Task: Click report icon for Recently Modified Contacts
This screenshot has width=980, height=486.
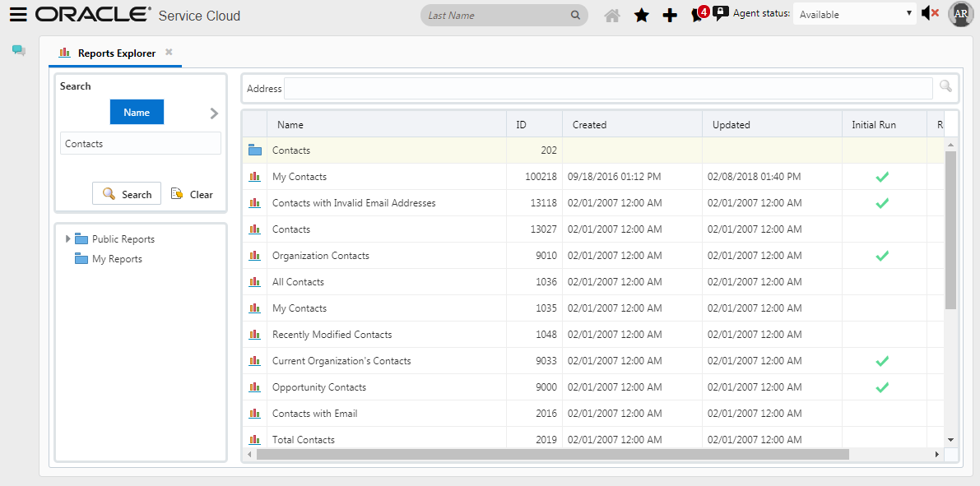Action: [254, 334]
